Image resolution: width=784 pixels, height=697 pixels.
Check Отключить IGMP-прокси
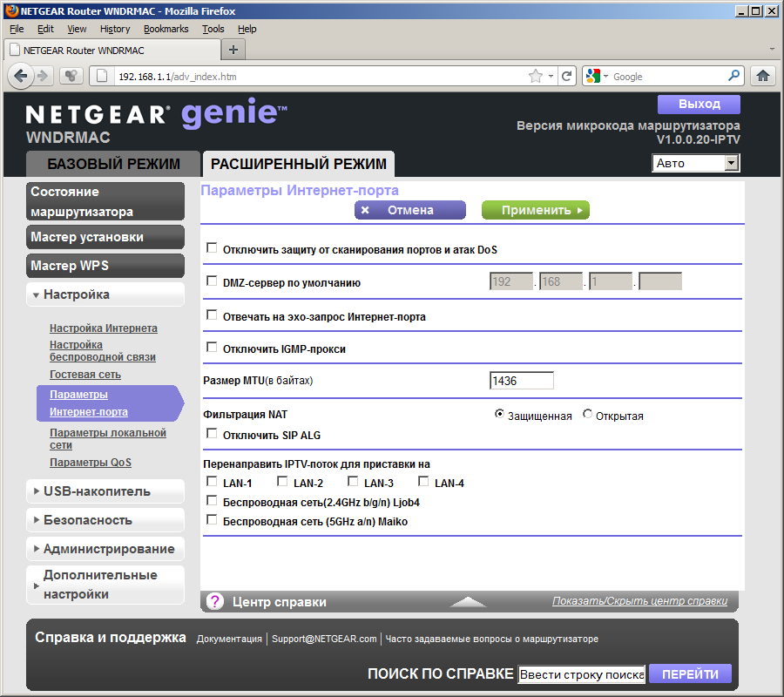pyautogui.click(x=212, y=347)
